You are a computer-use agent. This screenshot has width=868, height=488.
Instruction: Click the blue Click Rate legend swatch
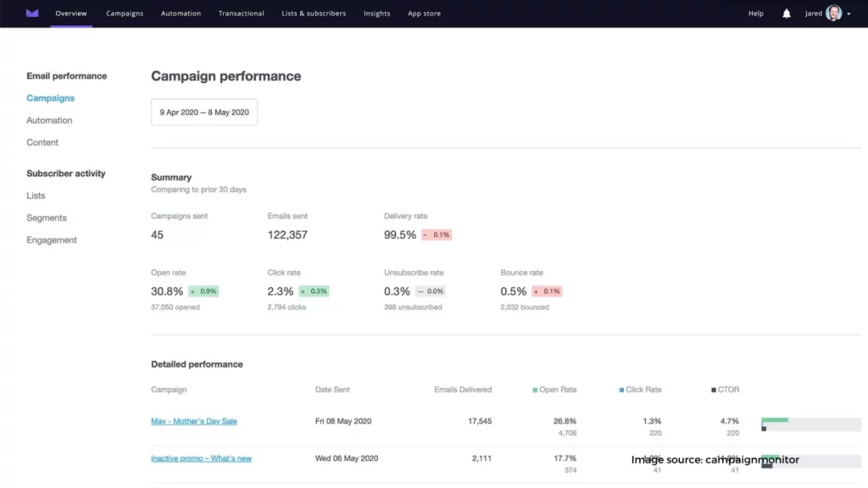(x=621, y=390)
